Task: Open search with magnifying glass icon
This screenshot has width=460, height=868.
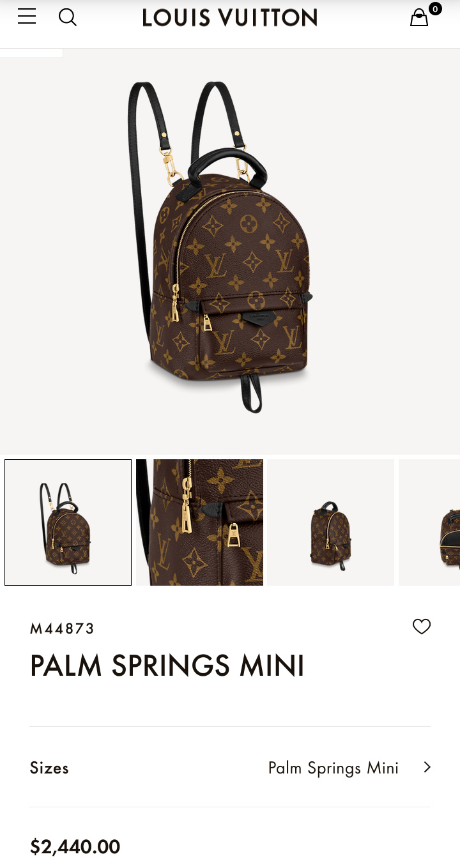Action: 68,17
